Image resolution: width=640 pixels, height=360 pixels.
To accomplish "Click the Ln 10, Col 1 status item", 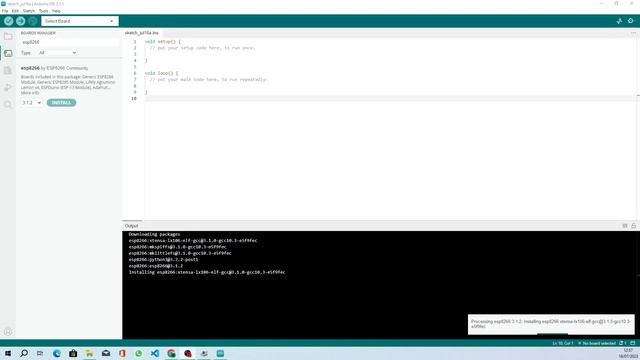I will pos(563,343).
